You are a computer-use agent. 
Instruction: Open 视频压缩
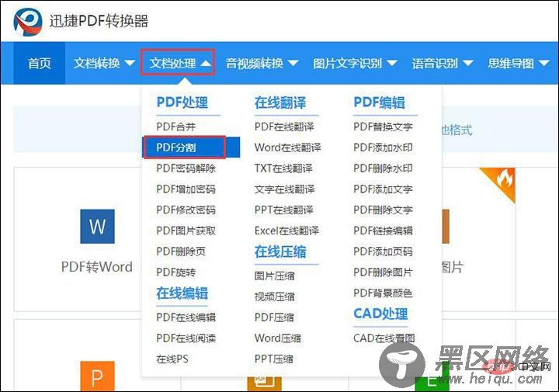(275, 297)
